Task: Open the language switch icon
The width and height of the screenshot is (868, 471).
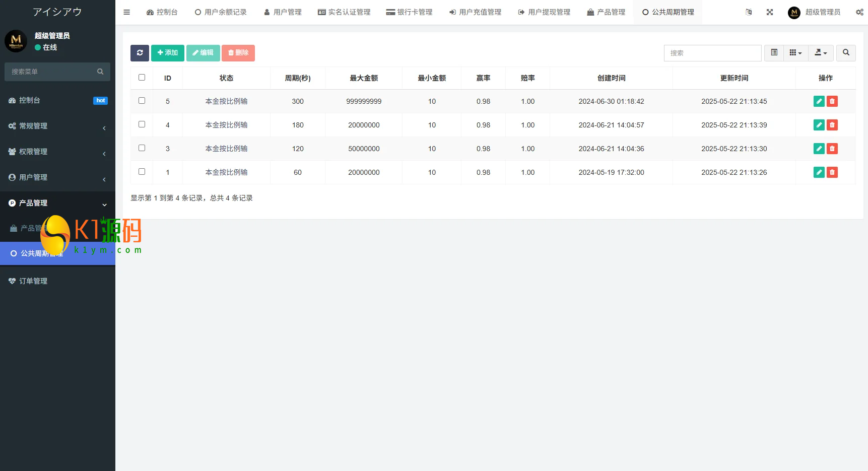Action: (749, 12)
